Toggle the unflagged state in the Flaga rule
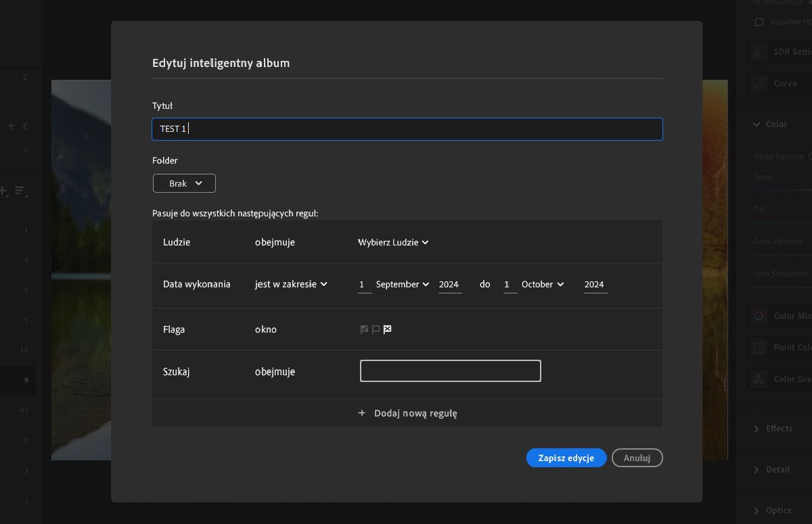 click(x=376, y=329)
